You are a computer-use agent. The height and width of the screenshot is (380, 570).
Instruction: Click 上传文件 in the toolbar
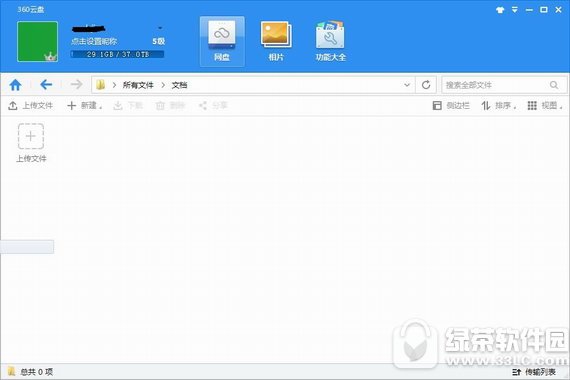[31, 105]
